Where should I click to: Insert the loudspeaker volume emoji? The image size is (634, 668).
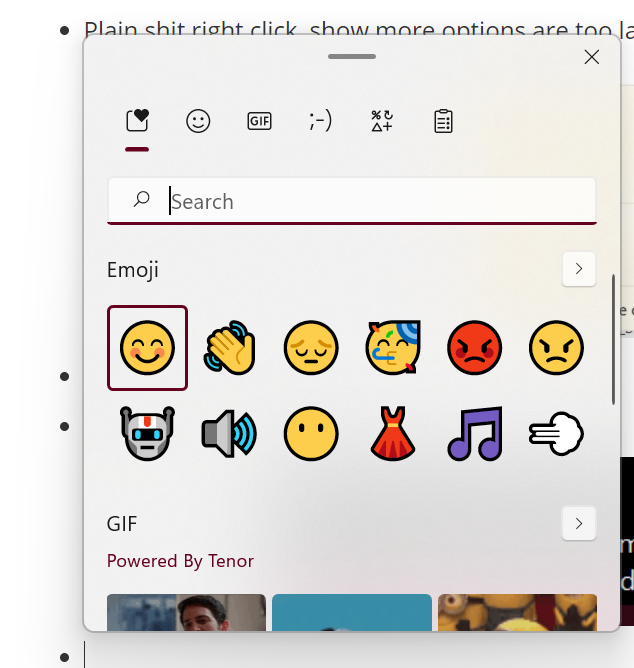pos(229,433)
